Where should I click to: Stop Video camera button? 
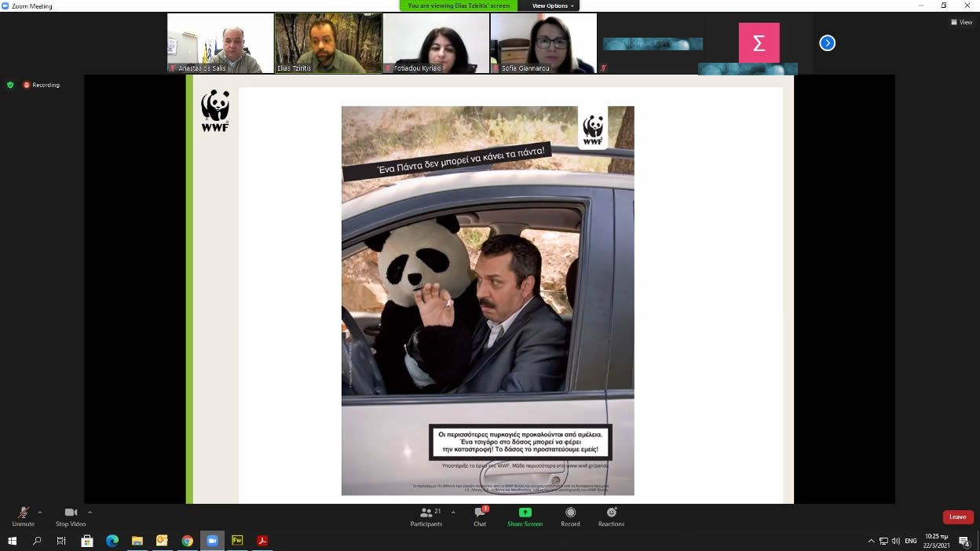pos(71,516)
